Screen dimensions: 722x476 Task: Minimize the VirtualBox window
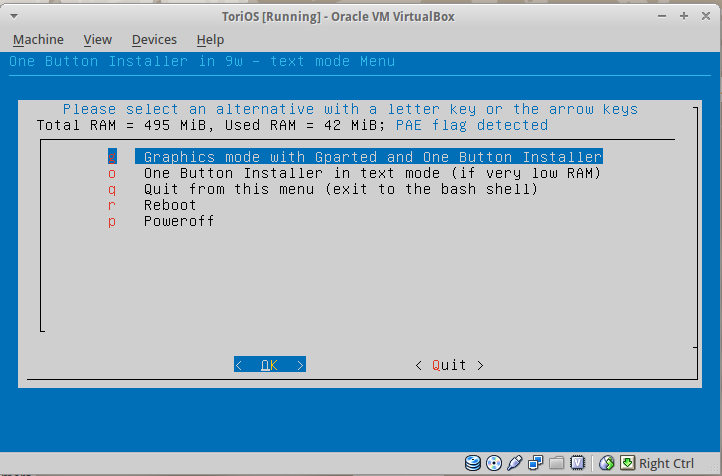(x=662, y=16)
